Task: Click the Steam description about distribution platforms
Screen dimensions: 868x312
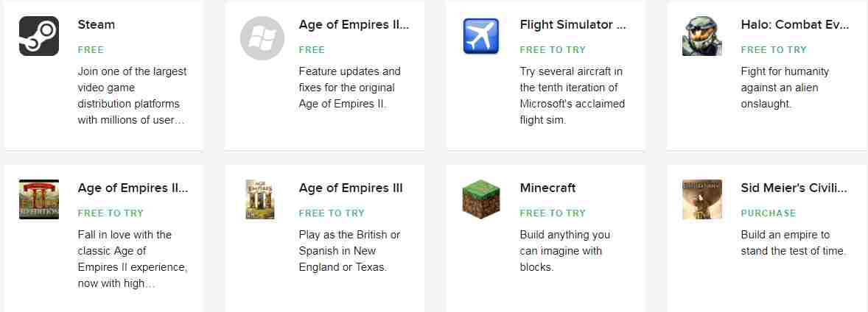Action: click(x=133, y=95)
